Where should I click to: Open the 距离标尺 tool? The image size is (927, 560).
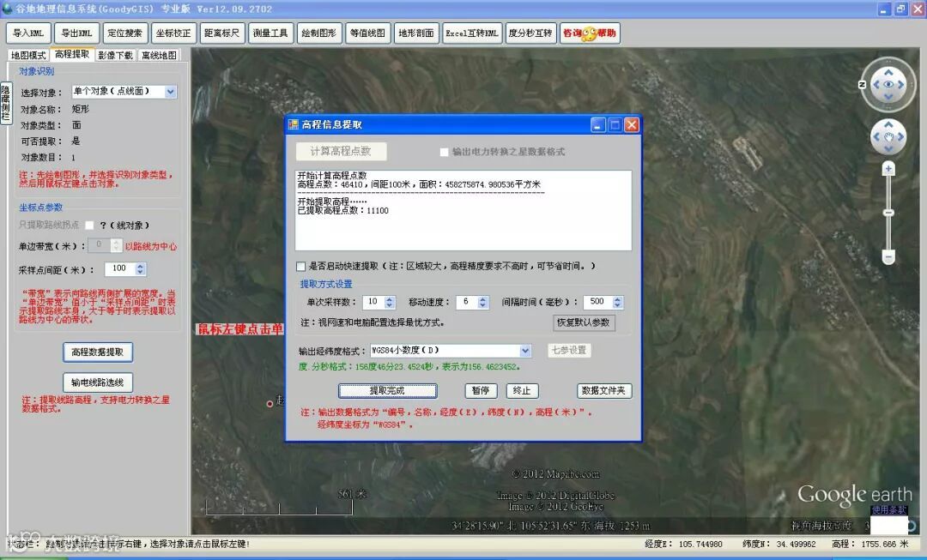click(x=222, y=33)
